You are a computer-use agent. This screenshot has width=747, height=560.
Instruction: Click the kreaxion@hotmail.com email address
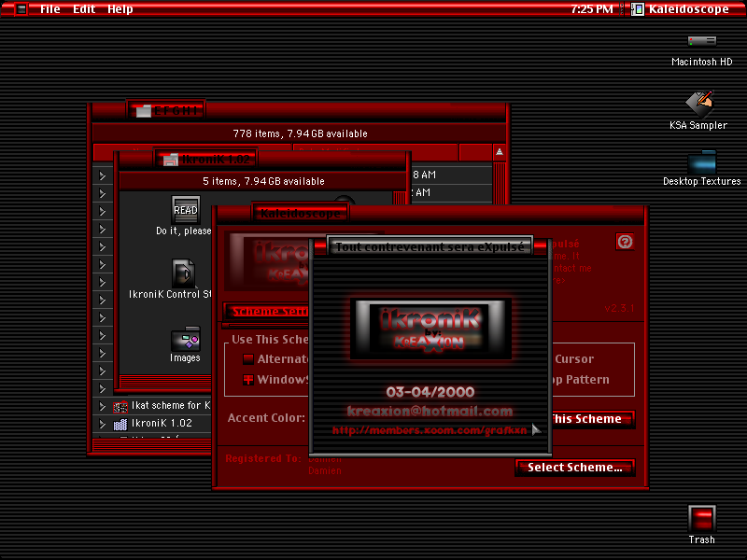coord(430,411)
